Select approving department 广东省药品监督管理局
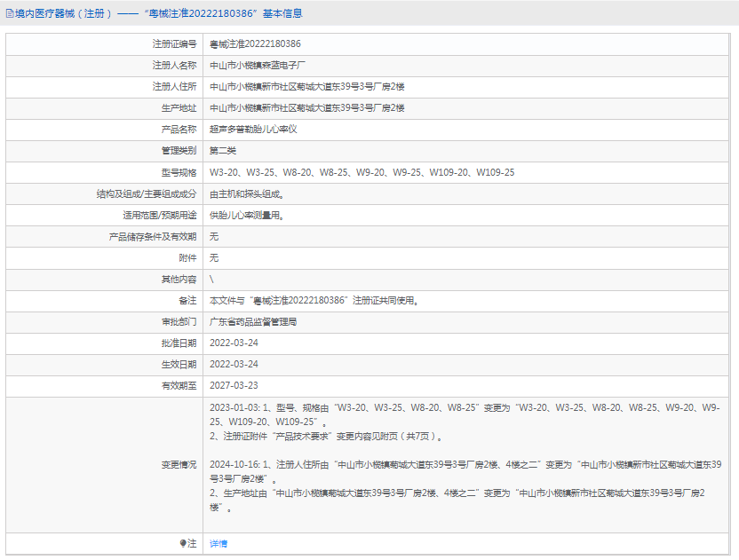The width and height of the screenshot is (739, 560). click(x=253, y=321)
